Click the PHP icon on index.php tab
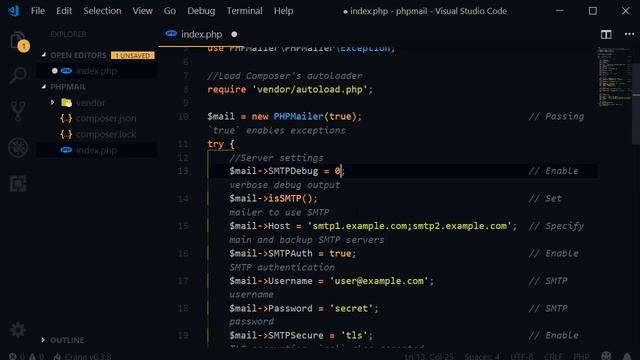 tap(171, 34)
